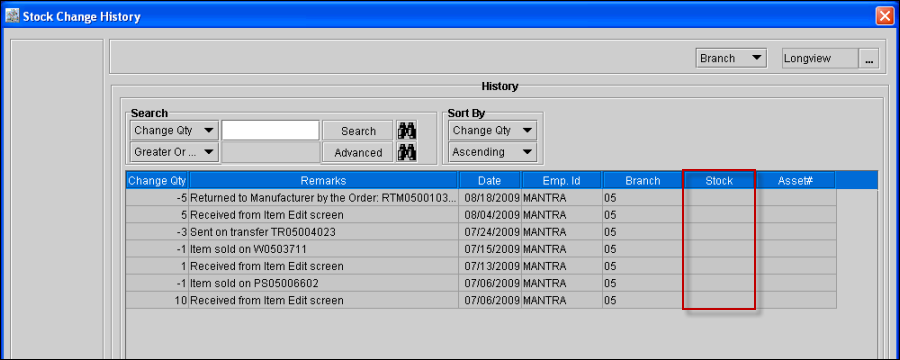
Task: Select the Returned to Manufacturer by the Order row
Action: click(x=481, y=198)
